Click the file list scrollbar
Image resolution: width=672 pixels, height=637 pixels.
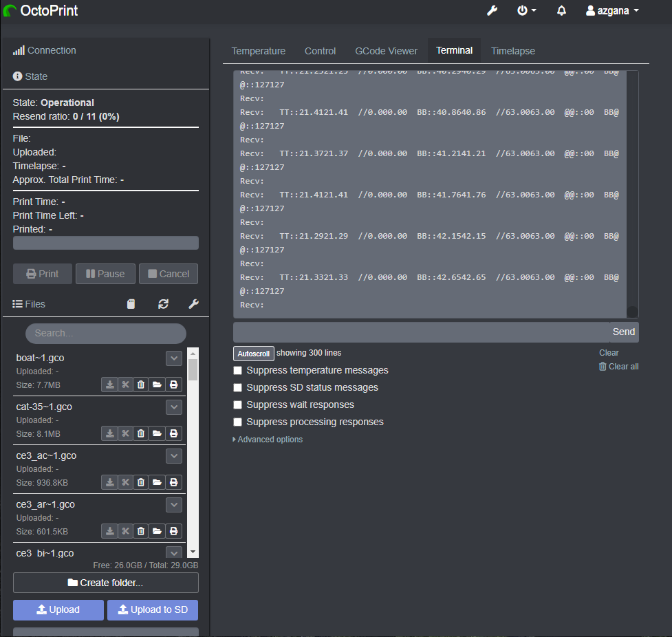193,370
